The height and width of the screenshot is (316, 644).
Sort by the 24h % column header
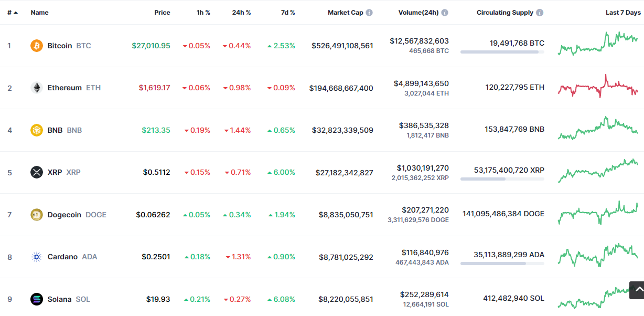[241, 13]
